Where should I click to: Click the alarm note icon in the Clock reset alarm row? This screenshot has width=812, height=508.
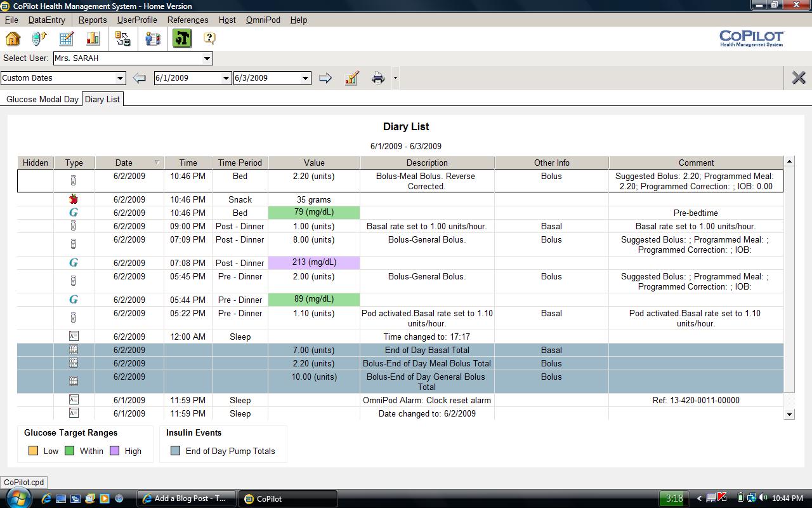(x=74, y=400)
